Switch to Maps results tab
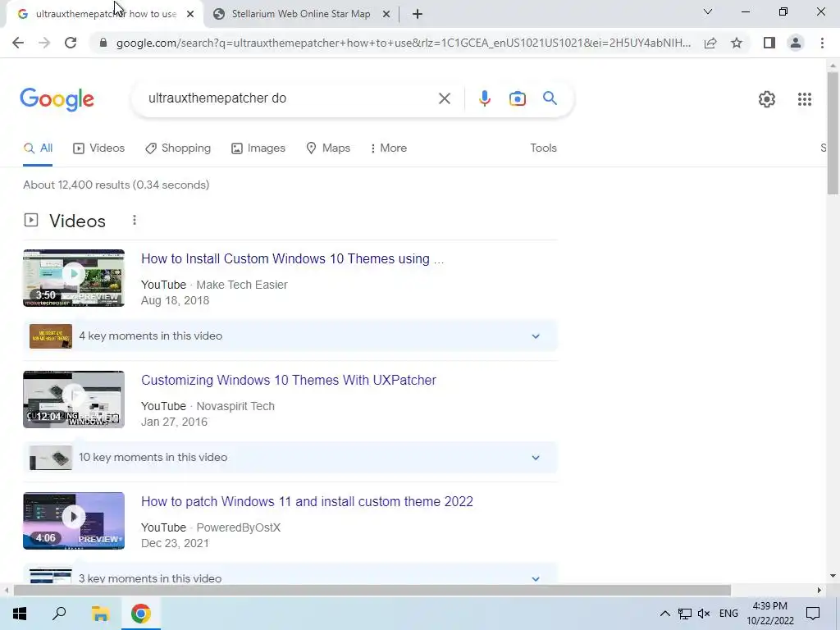The image size is (840, 630). coord(328,148)
